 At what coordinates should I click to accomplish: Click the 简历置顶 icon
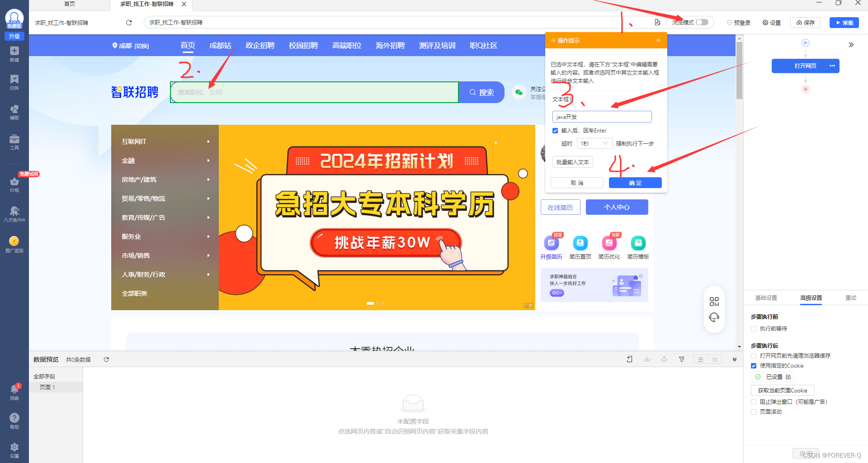pyautogui.click(x=580, y=243)
